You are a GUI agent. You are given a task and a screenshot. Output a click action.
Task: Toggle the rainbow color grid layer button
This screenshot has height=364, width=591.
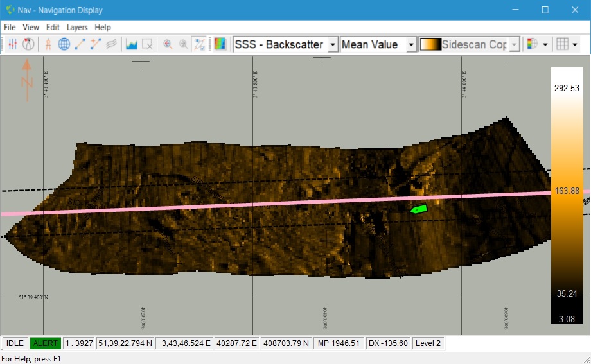click(220, 44)
